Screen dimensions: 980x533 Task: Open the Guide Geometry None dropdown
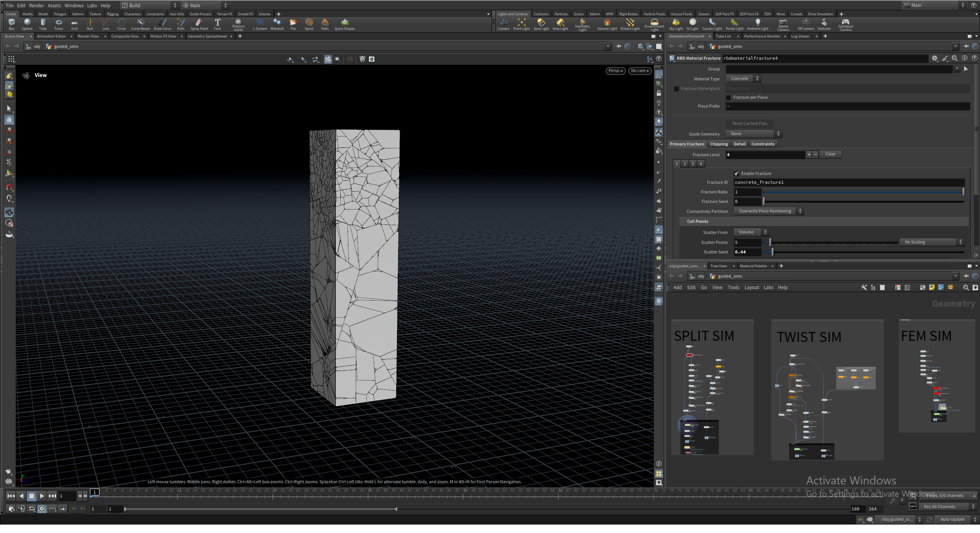[x=753, y=134]
